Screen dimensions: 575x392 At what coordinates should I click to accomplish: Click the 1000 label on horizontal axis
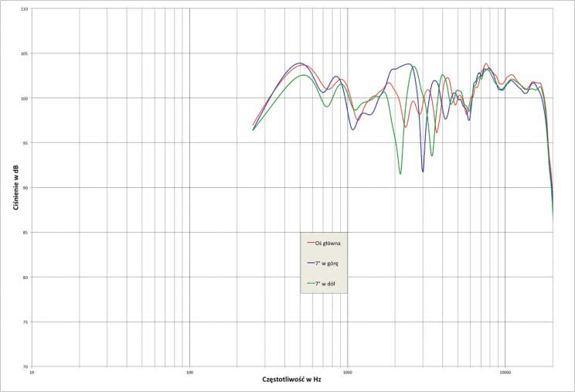pyautogui.click(x=347, y=373)
